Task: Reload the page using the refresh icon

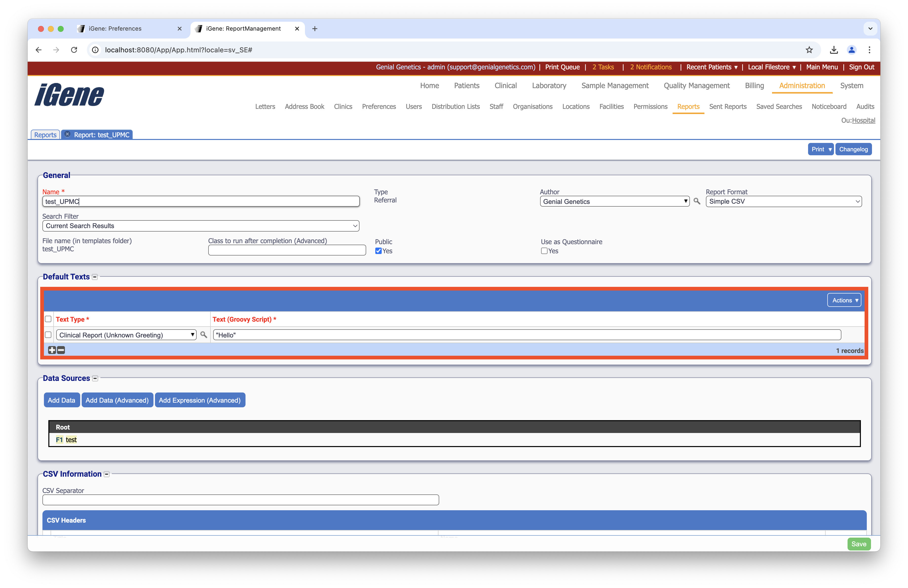Action: pos(75,50)
